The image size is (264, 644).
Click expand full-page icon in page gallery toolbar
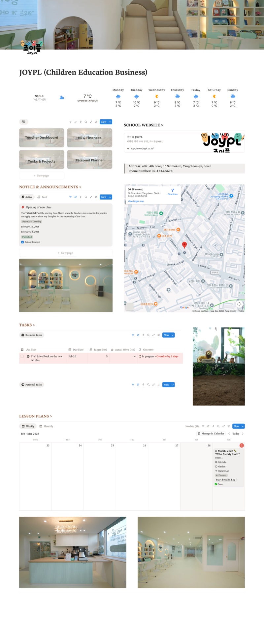pos(91,122)
